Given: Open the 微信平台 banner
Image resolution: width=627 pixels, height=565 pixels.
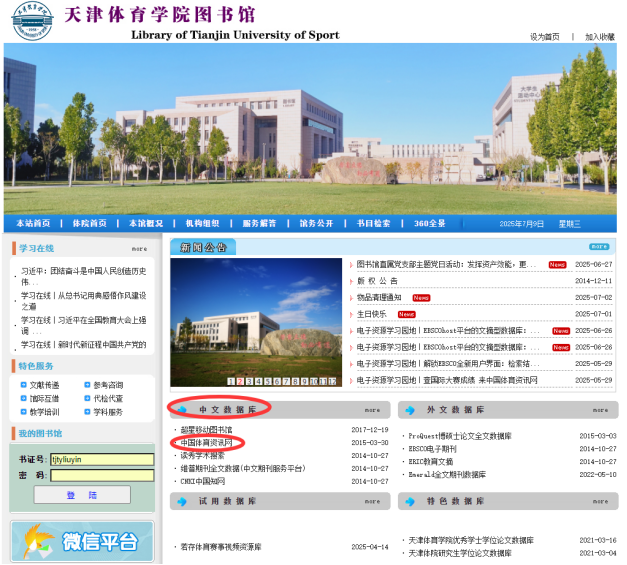Looking at the screenshot, I should click(82, 541).
